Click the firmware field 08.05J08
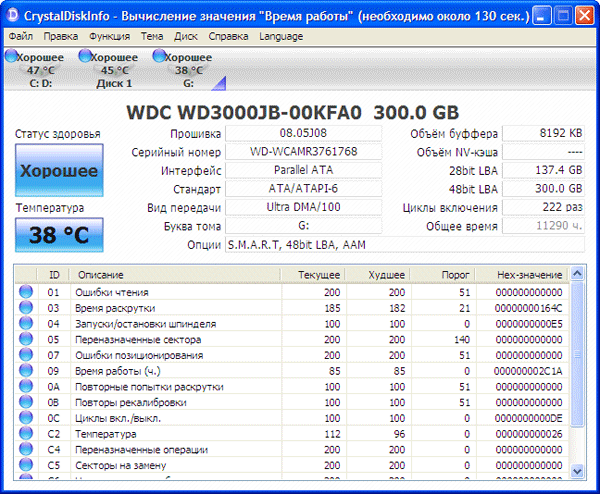600x494 pixels. coord(303,133)
